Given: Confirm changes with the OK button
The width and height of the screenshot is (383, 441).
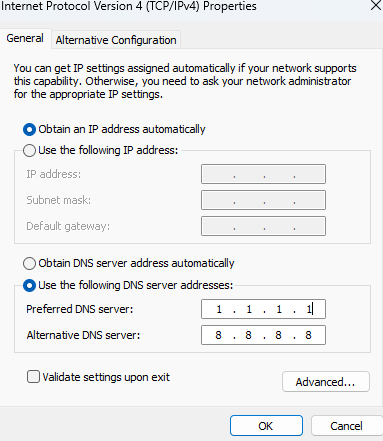Looking at the screenshot, I should pos(266,426).
